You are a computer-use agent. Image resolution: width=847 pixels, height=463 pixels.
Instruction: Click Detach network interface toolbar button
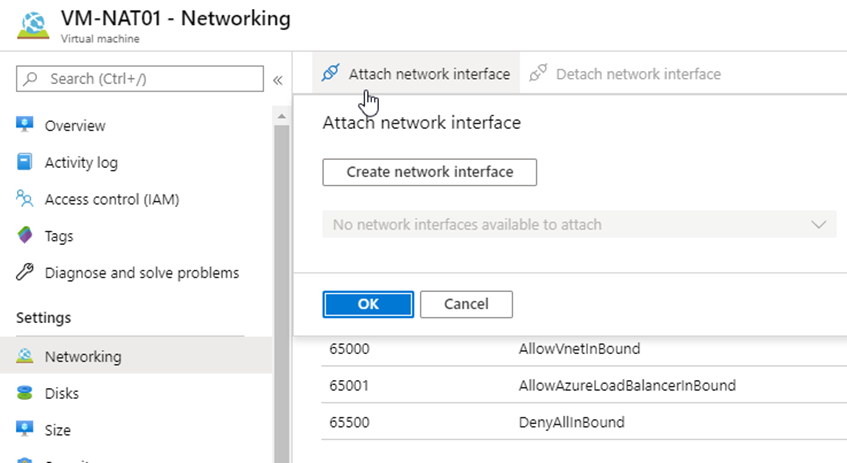(x=625, y=73)
